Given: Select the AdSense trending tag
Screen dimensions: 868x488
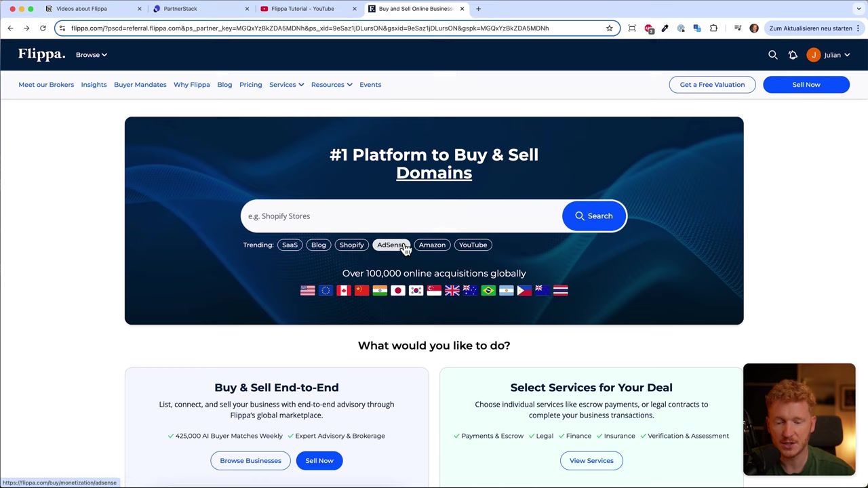Looking at the screenshot, I should click(391, 245).
